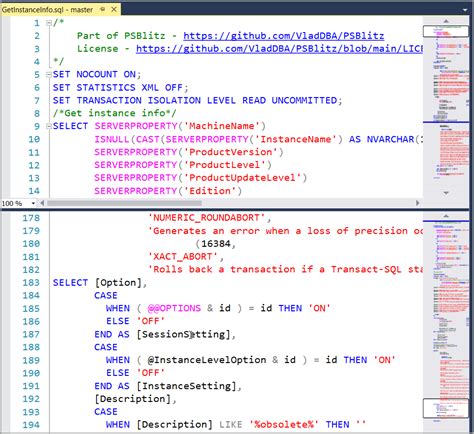Image resolution: width=474 pixels, height=434 pixels.
Task: Collapse the comment block at line 1
Action: pyautogui.click(x=49, y=23)
